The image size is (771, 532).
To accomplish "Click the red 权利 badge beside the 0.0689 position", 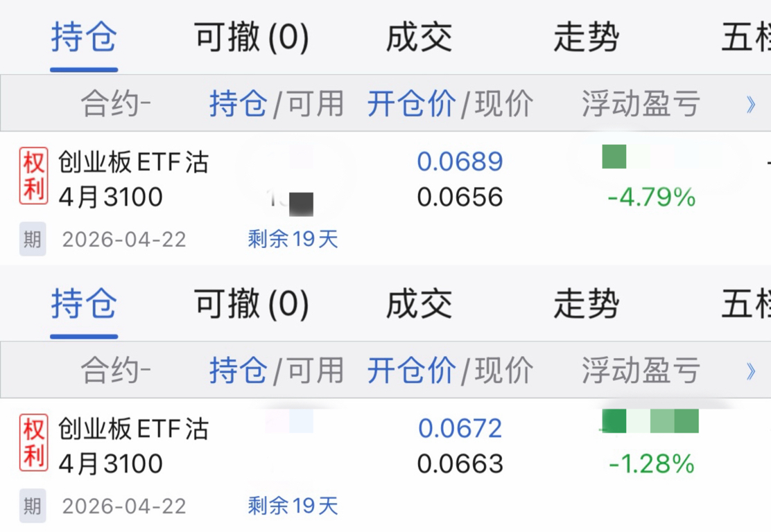I will [33, 175].
